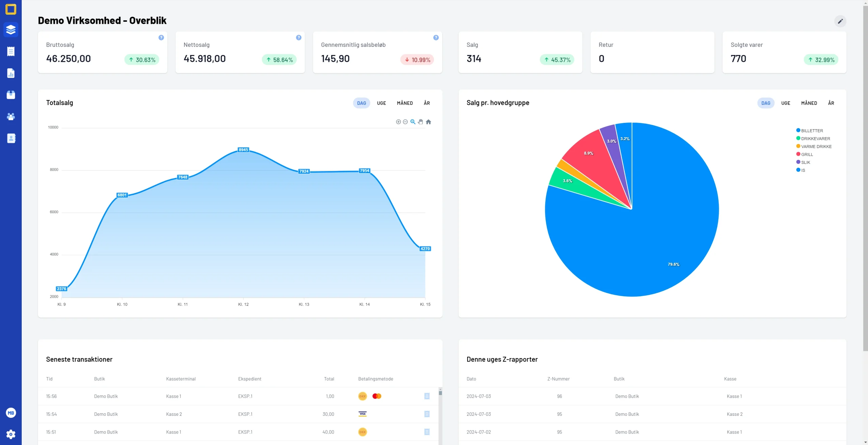868x445 pixels.
Task: Select UGE tab in Salg pr. hovedgruppe
Action: [x=786, y=103]
